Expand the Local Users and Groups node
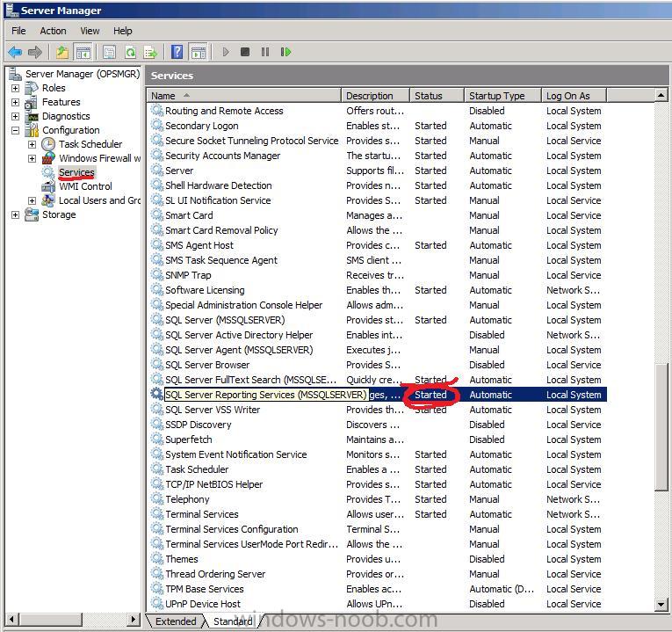This screenshot has height=632, width=672. [x=33, y=200]
